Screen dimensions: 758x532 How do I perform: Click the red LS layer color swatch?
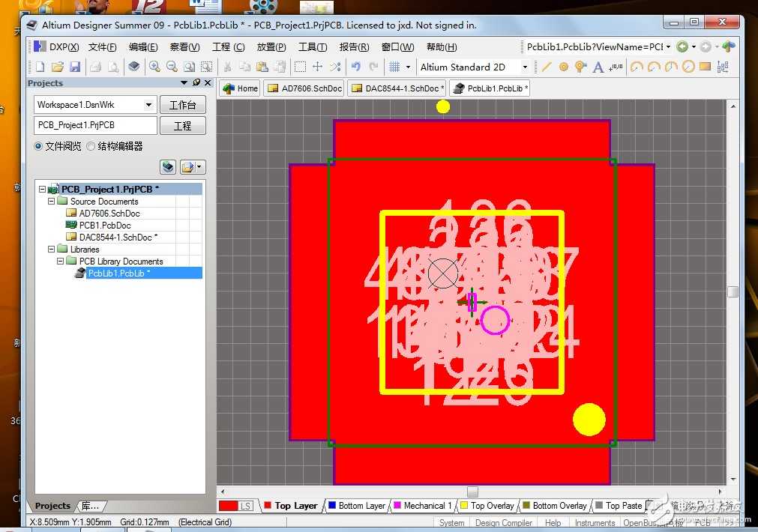(229, 507)
